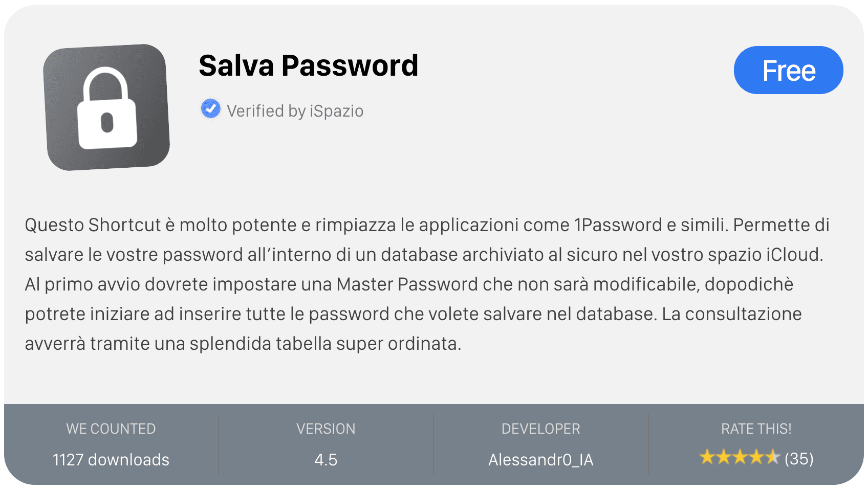This screenshot has height=492, width=868.
Task: Choose the fourth rating star
Action: 756,457
